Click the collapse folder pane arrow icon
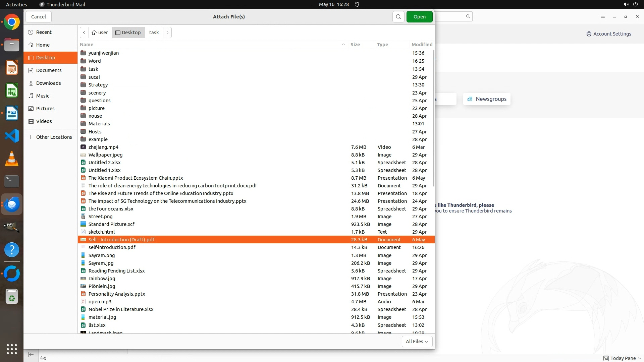The height and width of the screenshot is (362, 644). tap(31, 355)
